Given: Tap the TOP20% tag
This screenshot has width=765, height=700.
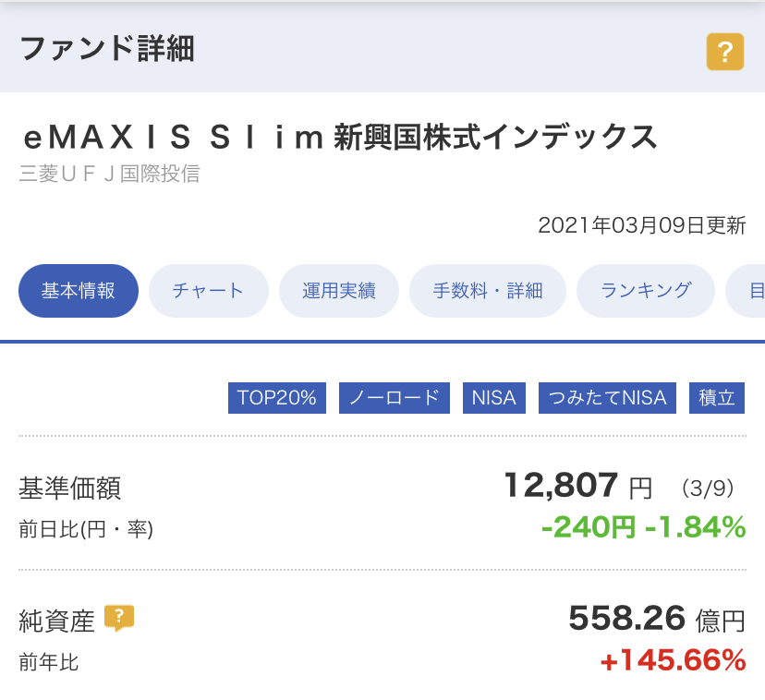Looking at the screenshot, I should click(277, 398).
